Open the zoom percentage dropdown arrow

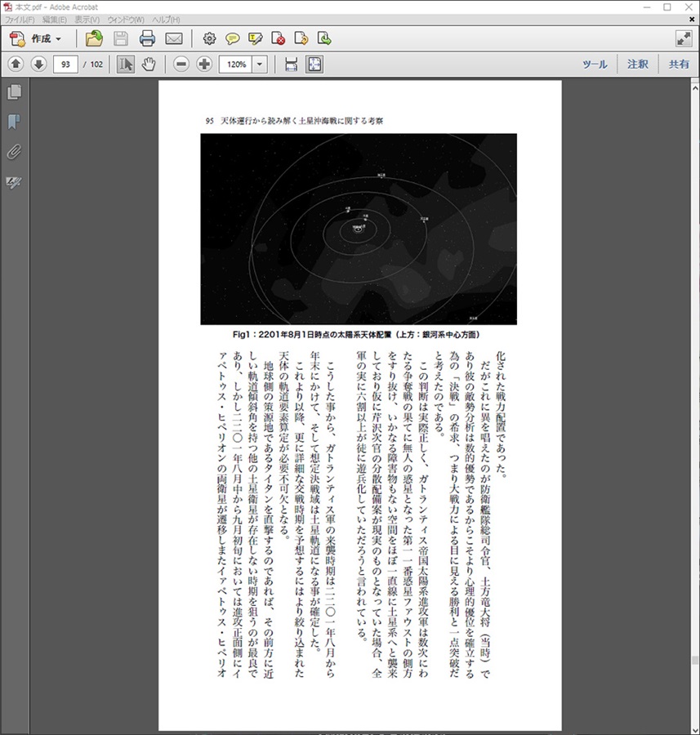pos(260,65)
